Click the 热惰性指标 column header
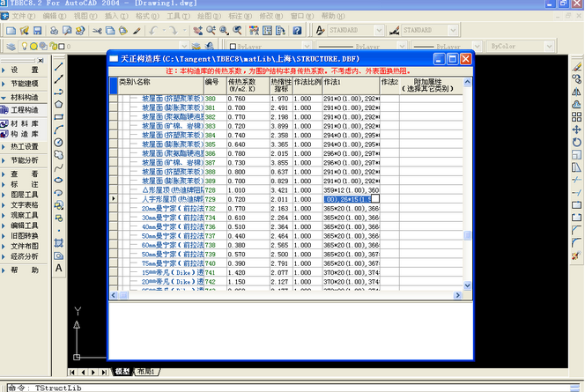 [281, 85]
